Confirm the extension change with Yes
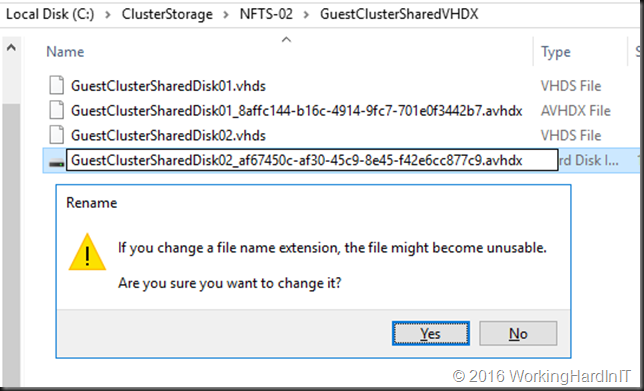644x391 pixels. click(x=430, y=334)
